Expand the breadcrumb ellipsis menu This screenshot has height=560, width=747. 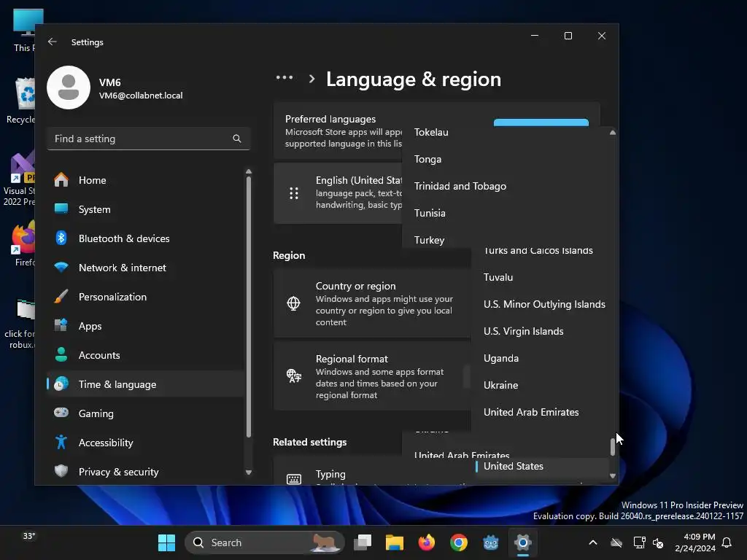tap(285, 77)
